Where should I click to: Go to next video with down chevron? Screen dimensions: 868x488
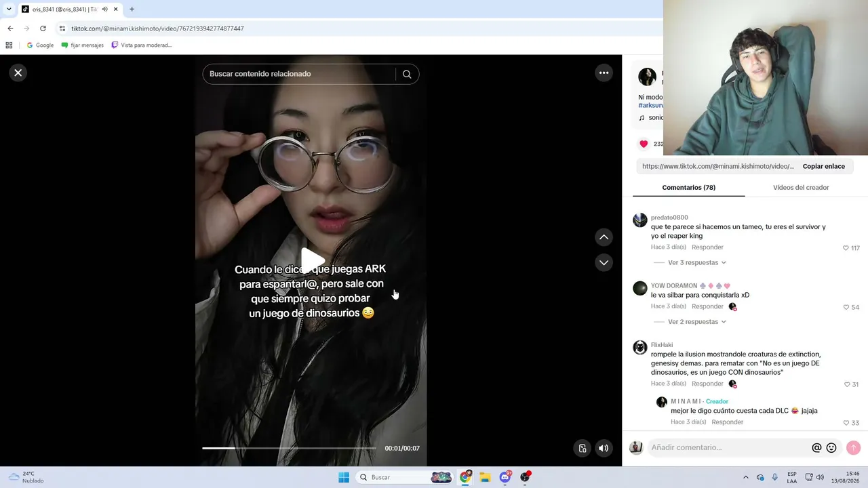(604, 262)
